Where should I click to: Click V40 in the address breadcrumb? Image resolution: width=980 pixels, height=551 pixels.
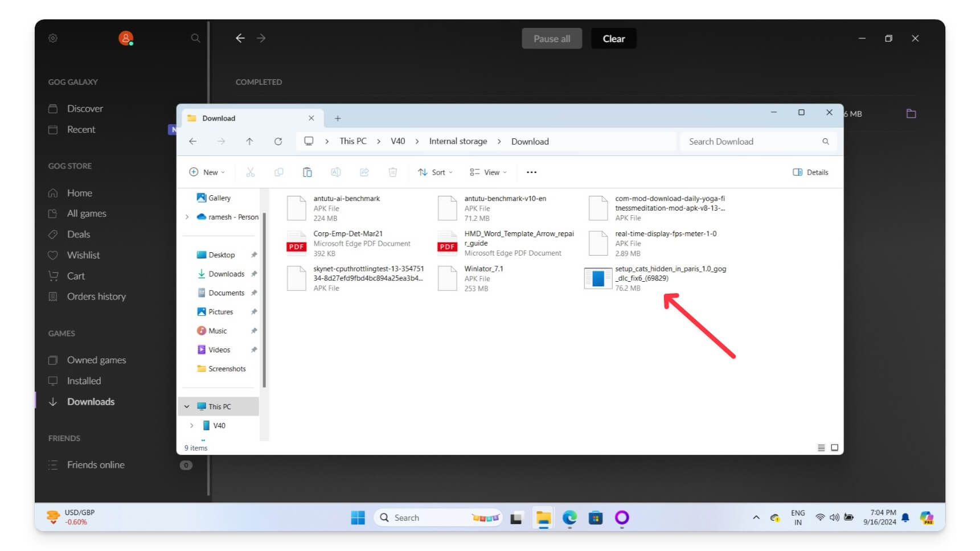pos(398,141)
